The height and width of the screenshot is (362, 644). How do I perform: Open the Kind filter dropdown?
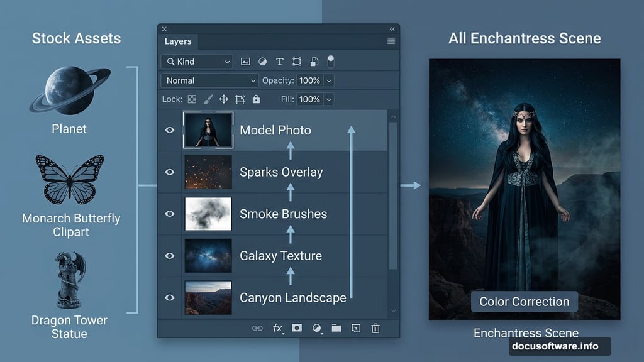[197, 62]
